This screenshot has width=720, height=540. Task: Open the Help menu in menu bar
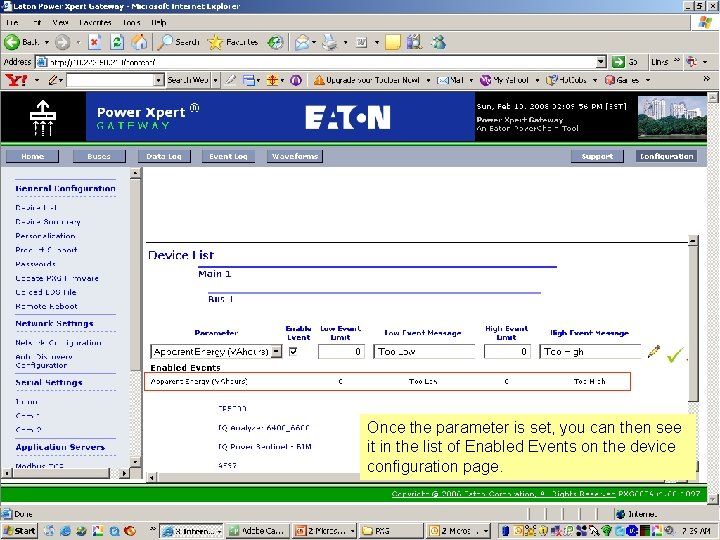158,22
